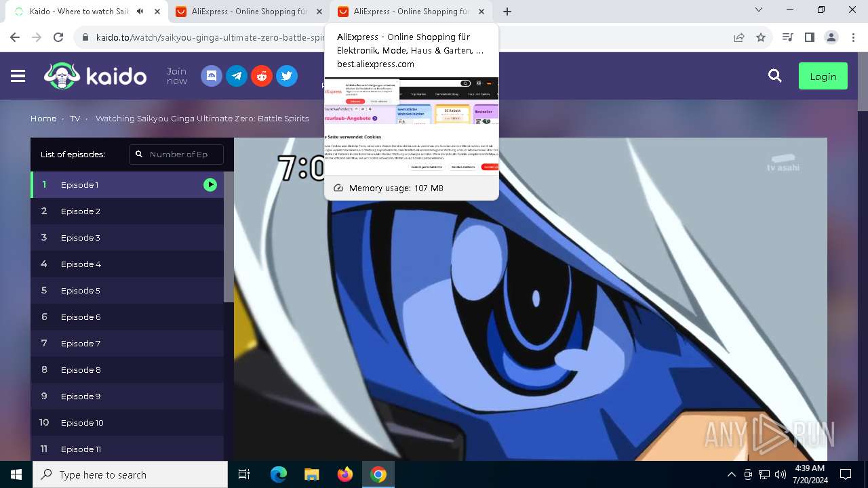Open the TV breadcrumb link
This screenshot has width=868, height=488.
click(75, 119)
